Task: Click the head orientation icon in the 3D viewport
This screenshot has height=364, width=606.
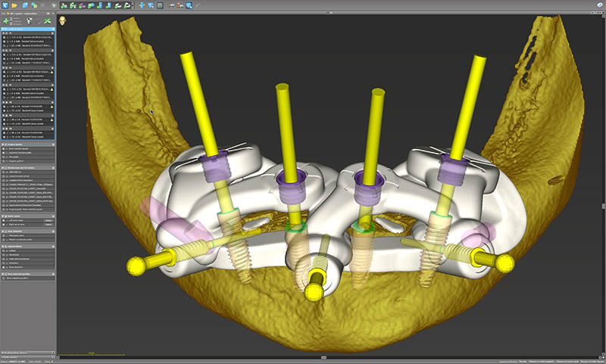Action: [x=62, y=20]
